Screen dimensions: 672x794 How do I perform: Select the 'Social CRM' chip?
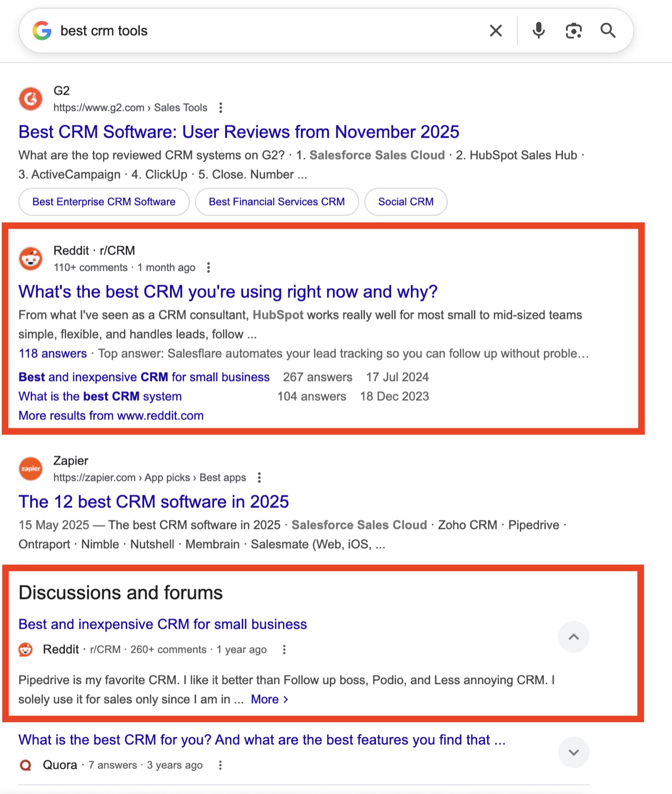[406, 201]
